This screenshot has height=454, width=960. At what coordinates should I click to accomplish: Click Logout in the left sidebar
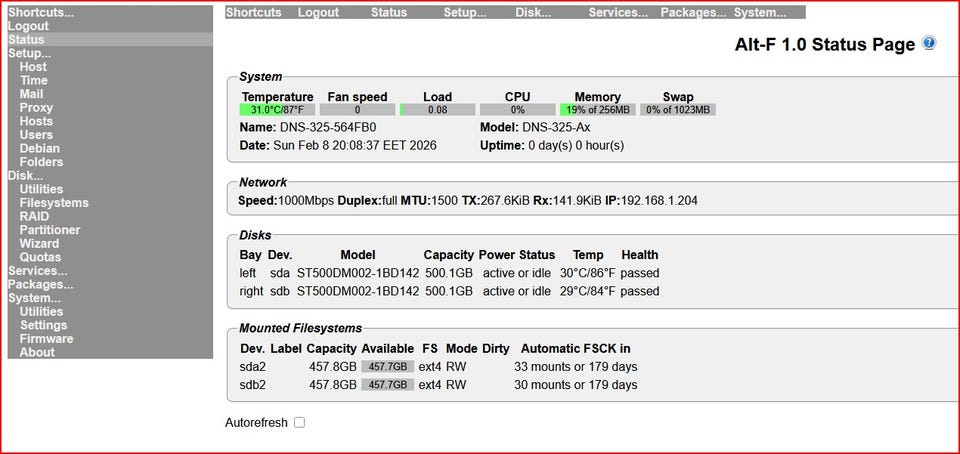(28, 26)
